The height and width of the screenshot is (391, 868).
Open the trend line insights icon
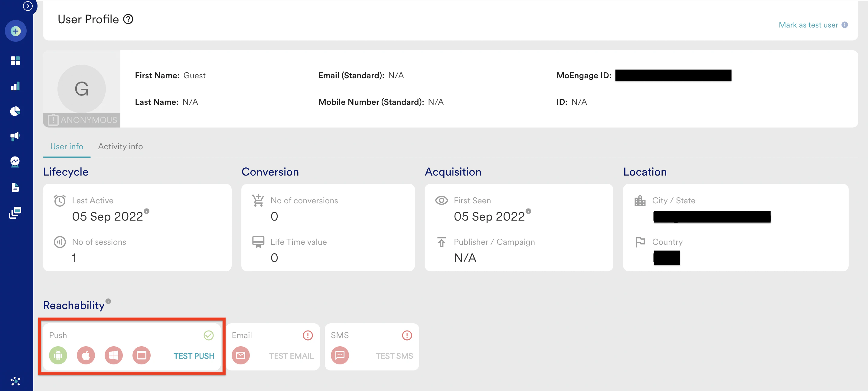(15, 162)
